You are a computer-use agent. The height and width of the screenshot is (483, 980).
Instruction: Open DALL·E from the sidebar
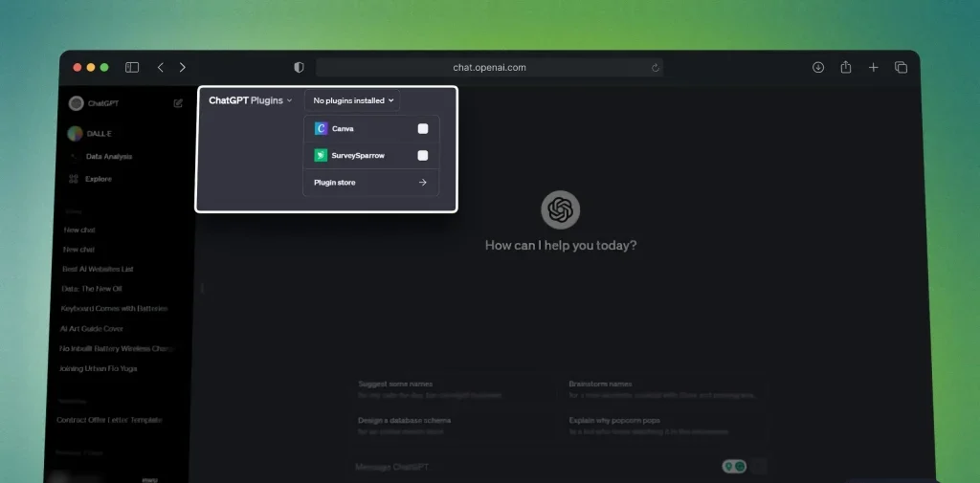coord(99,134)
